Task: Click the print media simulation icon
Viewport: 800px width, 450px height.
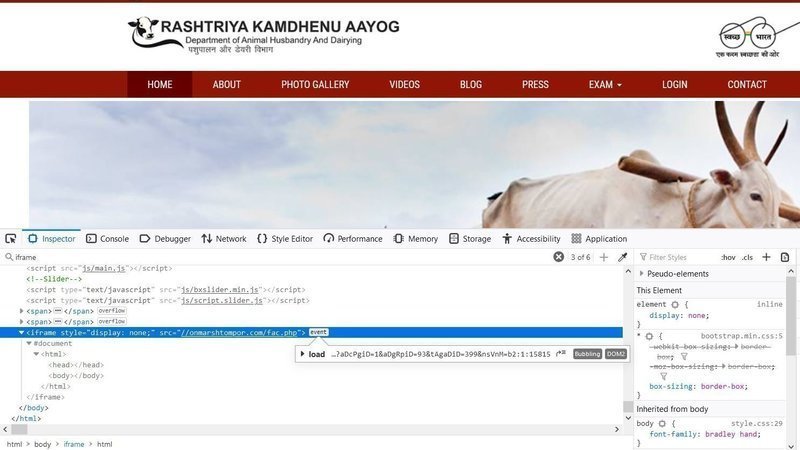Action: (x=785, y=257)
